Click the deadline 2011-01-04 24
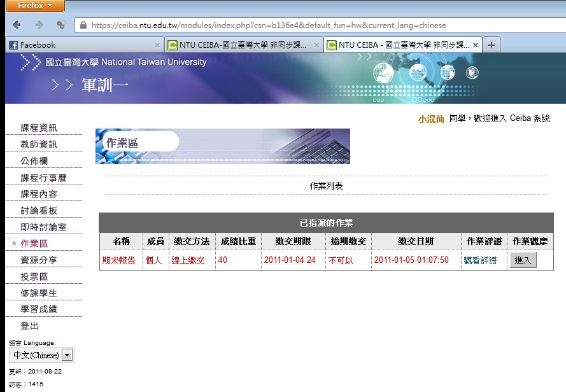Screen dimensions: 566x392 coord(290,260)
